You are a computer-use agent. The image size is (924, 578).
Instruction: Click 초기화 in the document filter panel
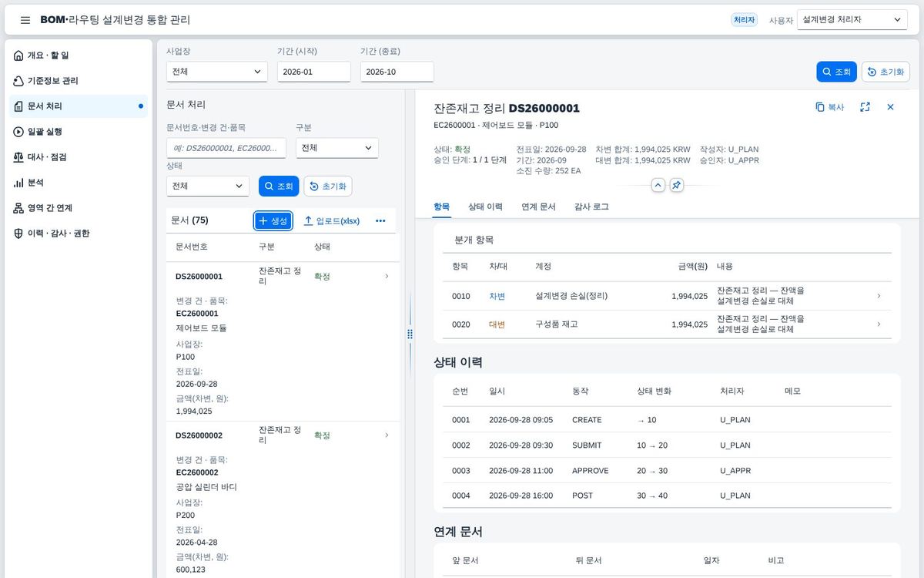point(327,186)
